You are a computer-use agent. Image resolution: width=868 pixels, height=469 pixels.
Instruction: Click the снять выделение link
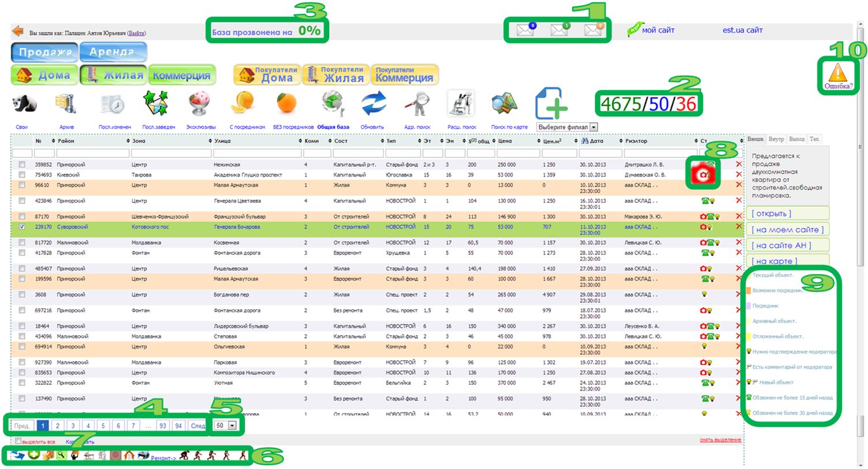[x=720, y=440]
